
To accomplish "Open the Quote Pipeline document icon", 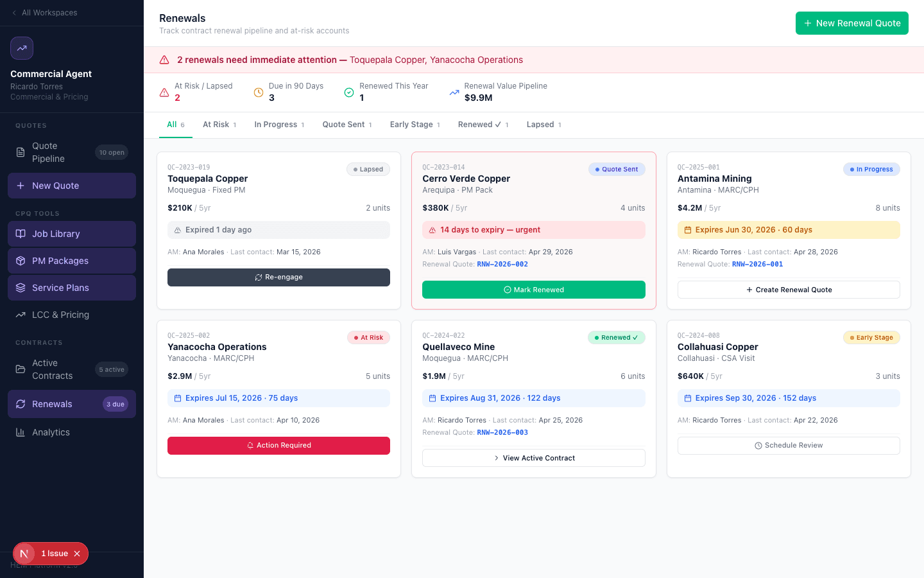I will [x=21, y=152].
